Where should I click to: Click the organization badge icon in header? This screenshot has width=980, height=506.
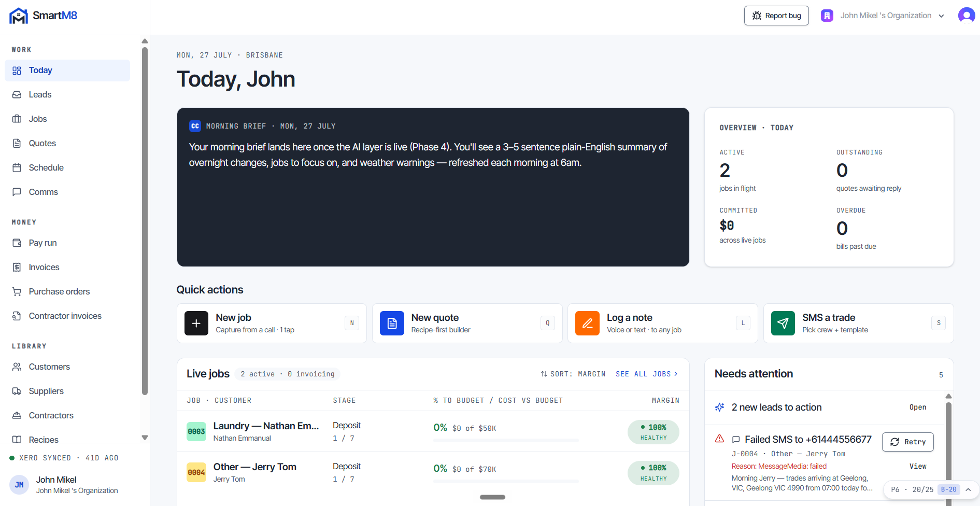(827, 16)
